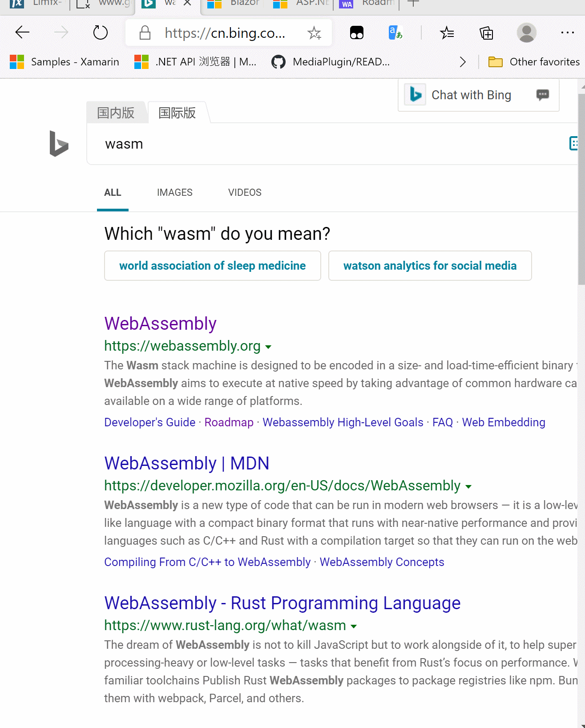Open the WebAssembly Concepts sublink
This screenshot has width=585, height=728.
coord(382,562)
